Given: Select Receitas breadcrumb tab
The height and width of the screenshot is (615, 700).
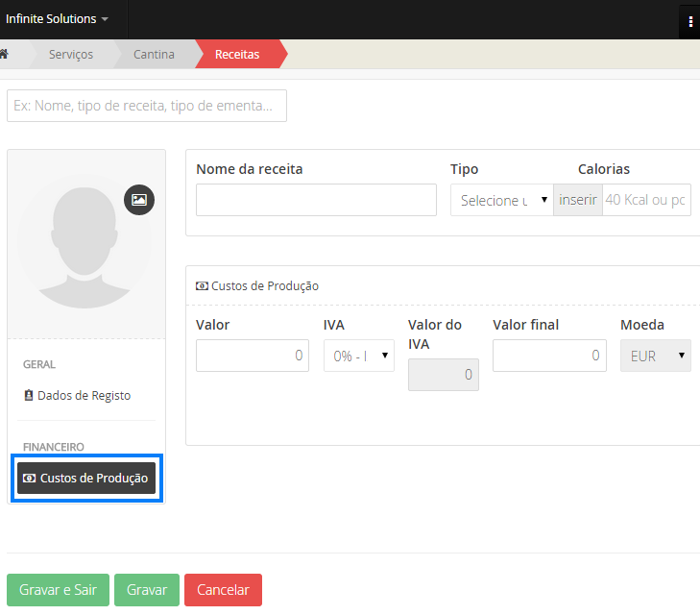Looking at the screenshot, I should (237, 55).
